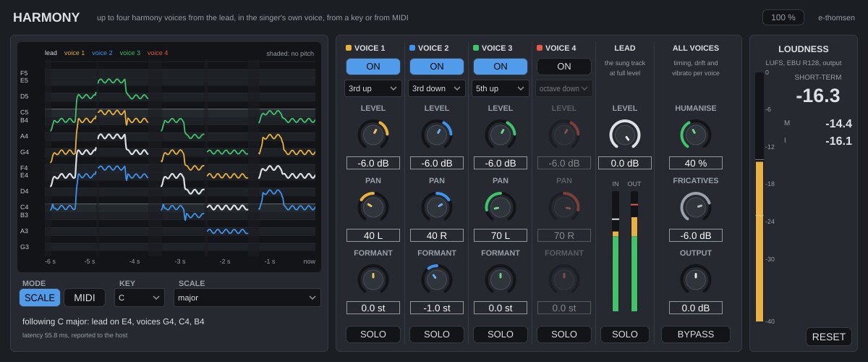Click Voice 1 FORMANT knob
The height and width of the screenshot is (362, 868).
point(373,279)
